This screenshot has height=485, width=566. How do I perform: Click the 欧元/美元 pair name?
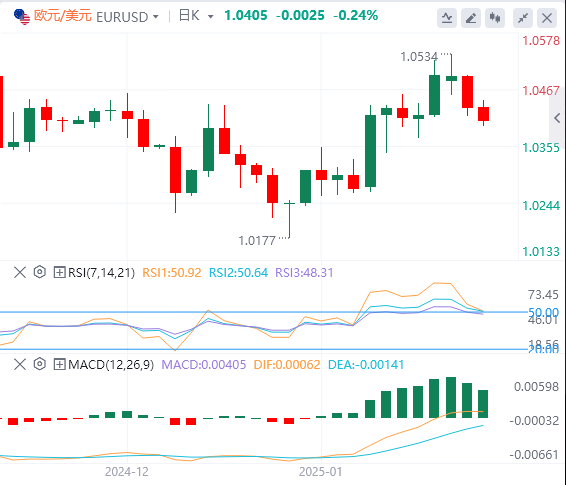63,16
